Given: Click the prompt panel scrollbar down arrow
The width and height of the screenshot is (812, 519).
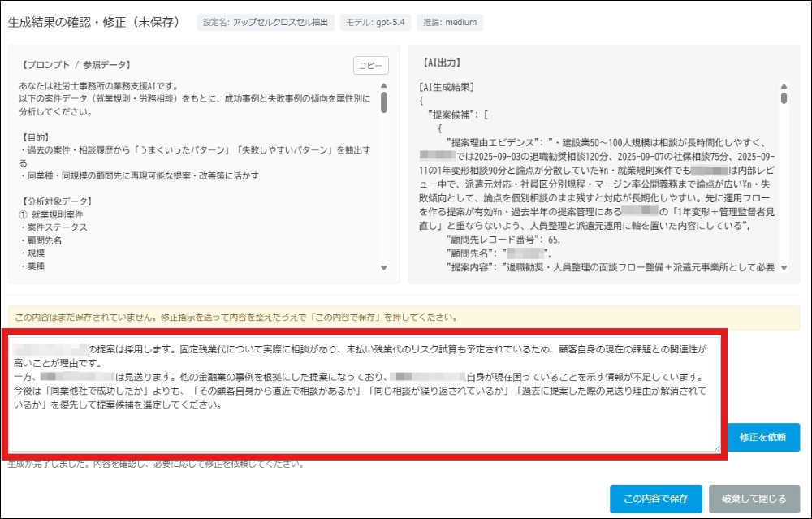Looking at the screenshot, I should pos(384,268).
